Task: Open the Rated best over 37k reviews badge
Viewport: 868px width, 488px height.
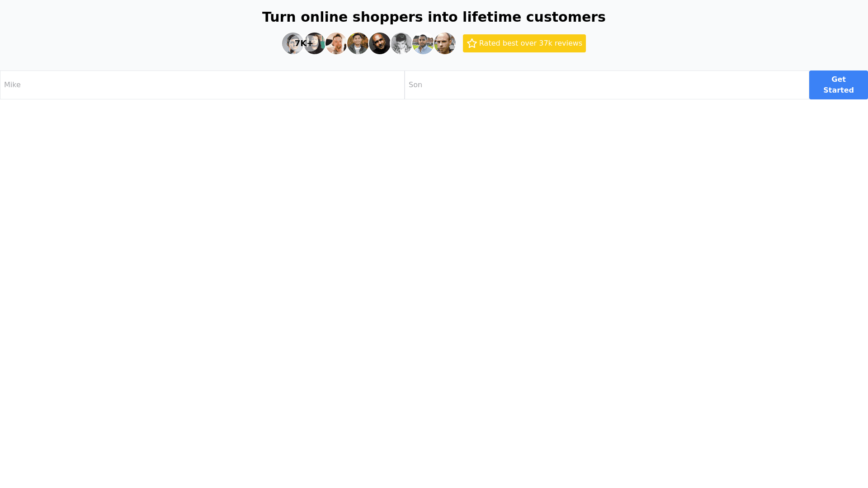Action: [524, 43]
